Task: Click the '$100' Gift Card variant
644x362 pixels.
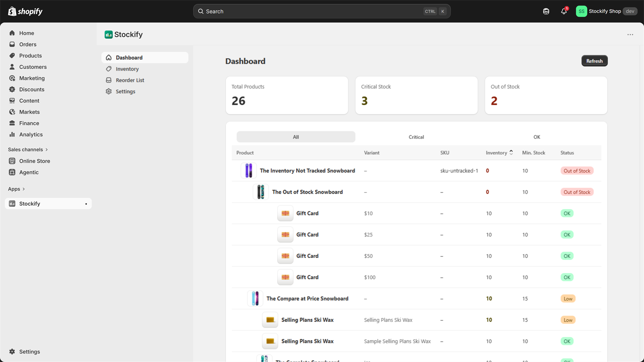Action: click(370, 277)
